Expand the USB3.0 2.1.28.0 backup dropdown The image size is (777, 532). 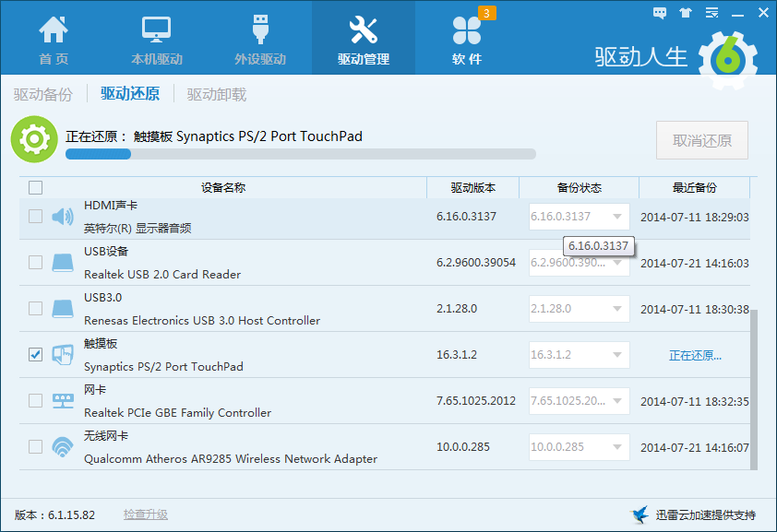(616, 309)
